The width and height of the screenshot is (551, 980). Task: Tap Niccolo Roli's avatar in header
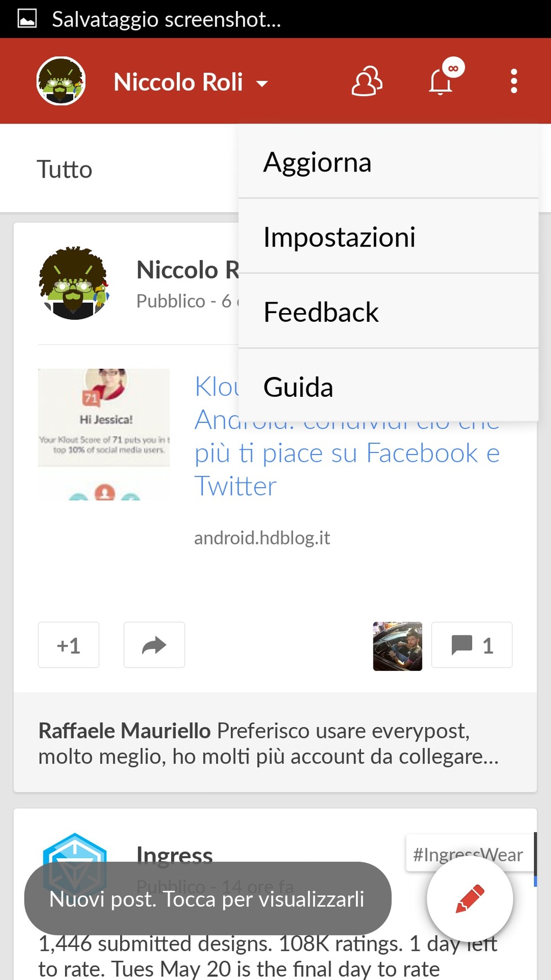[61, 81]
